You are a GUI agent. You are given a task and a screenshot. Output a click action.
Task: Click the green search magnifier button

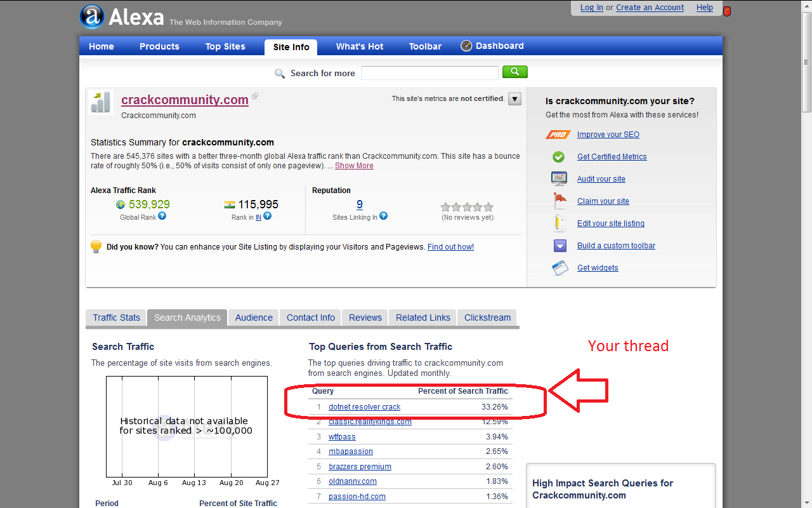515,72
